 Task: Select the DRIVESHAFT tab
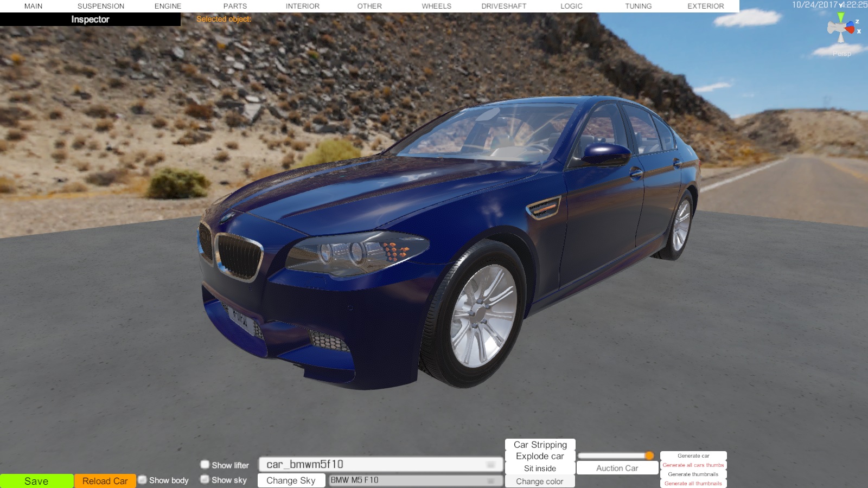(503, 6)
